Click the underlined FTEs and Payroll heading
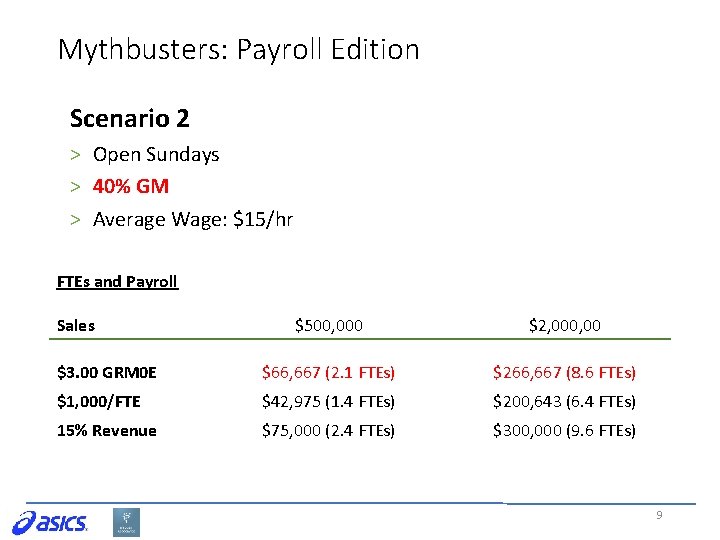This screenshot has width=720, height=540. click(118, 281)
